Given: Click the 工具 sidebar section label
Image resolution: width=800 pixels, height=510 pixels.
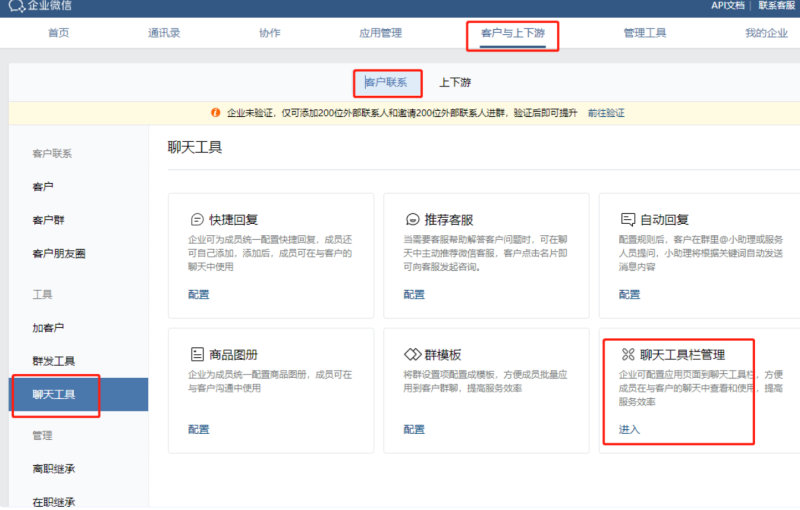Looking at the screenshot, I should (42, 294).
